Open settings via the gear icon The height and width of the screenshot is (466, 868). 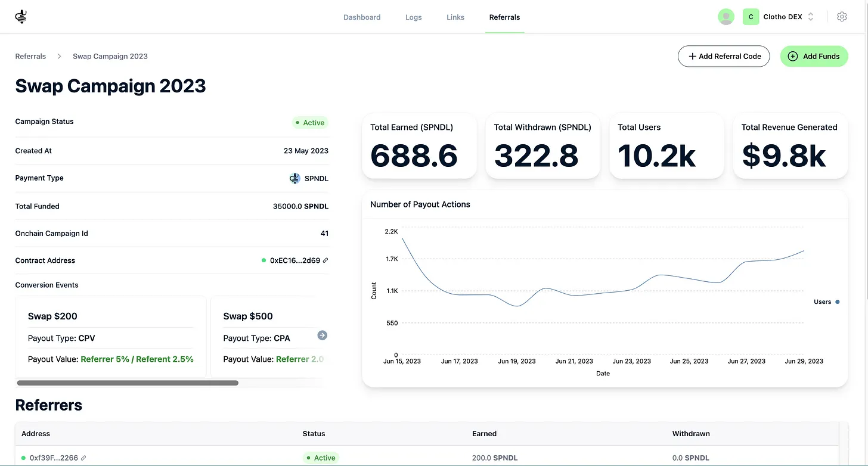842,17
